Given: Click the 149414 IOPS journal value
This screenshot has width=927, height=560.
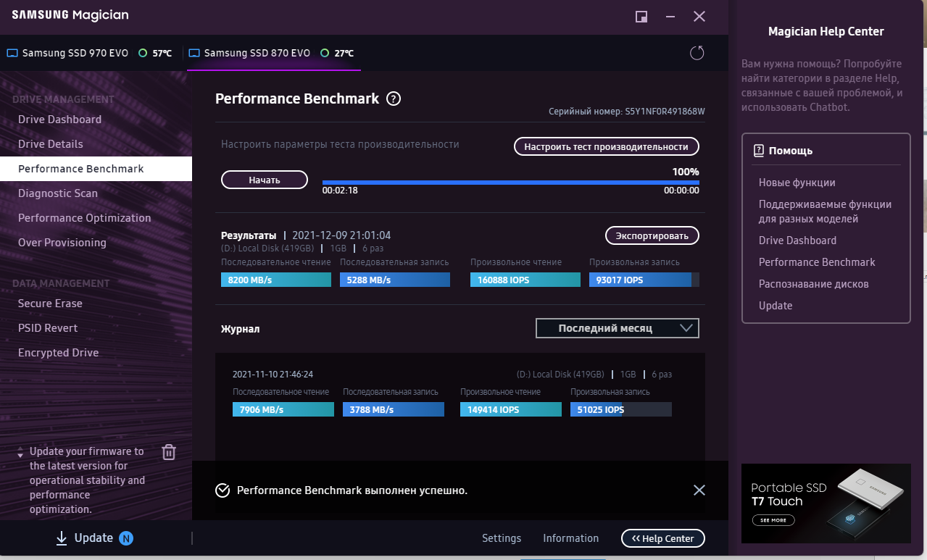Looking at the screenshot, I should [511, 409].
